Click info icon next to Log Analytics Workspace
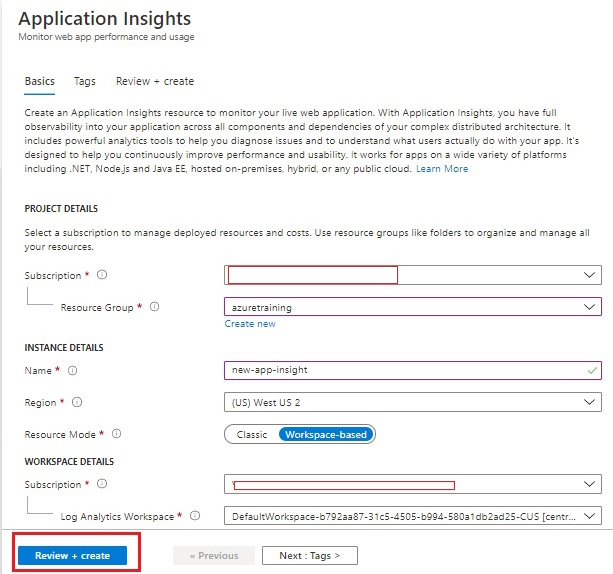613x574 pixels. (195, 516)
